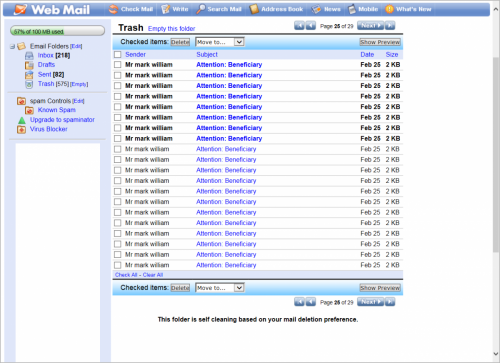Click the scrollbar up arrow
Viewport: 500px width, 363px height.
[x=496, y=9]
